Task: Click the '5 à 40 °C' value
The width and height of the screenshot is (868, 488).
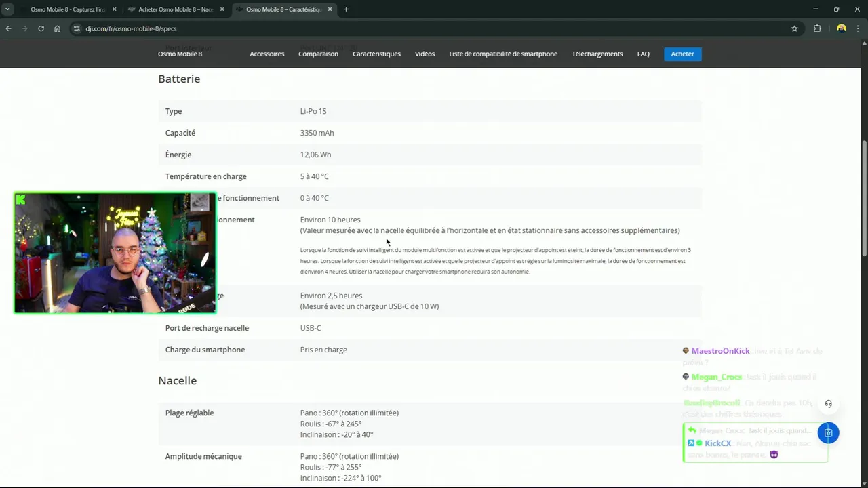Action: coord(314,176)
